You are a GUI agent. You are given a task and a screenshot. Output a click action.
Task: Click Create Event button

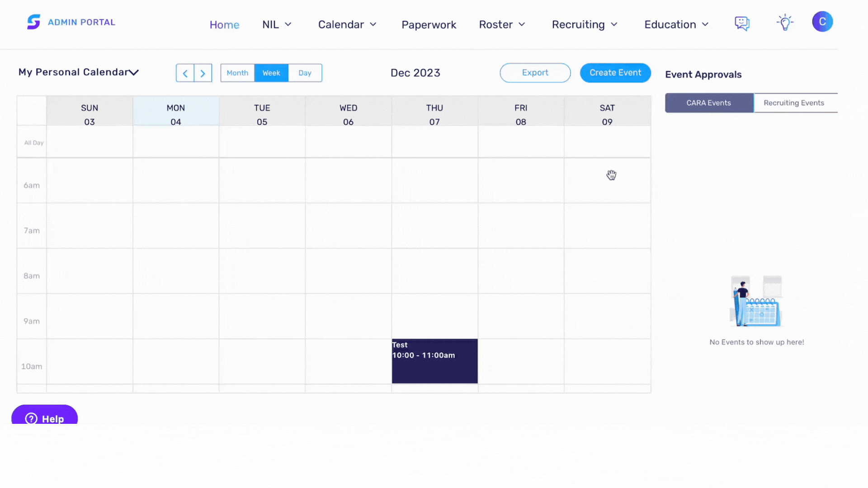pos(615,73)
